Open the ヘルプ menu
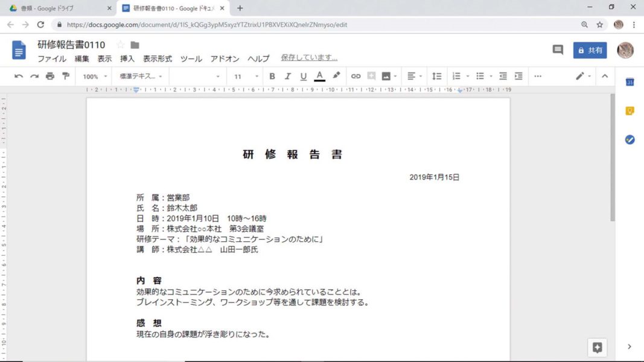 [x=258, y=59]
